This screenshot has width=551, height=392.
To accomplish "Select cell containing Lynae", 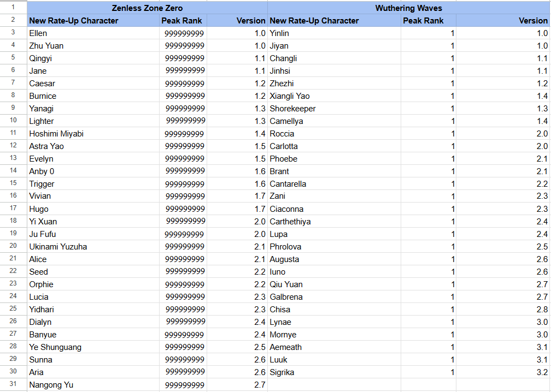I will [334, 322].
